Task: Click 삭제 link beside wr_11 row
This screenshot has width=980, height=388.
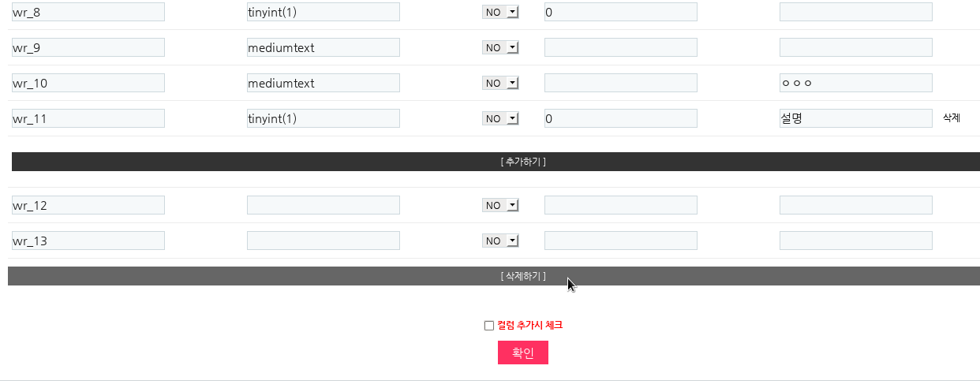Action: 951,118
